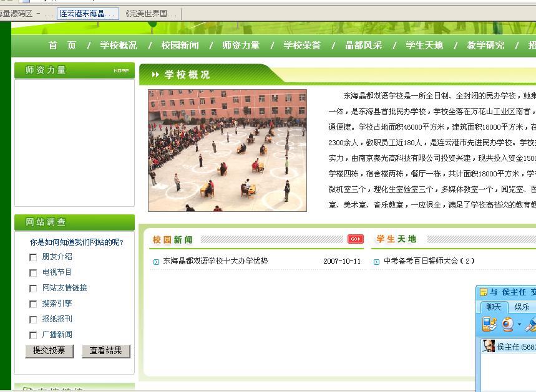Viewport: 536px width, 392px height.
Task: Open the webcam icon's dropdown arrow
Action: coord(519,325)
